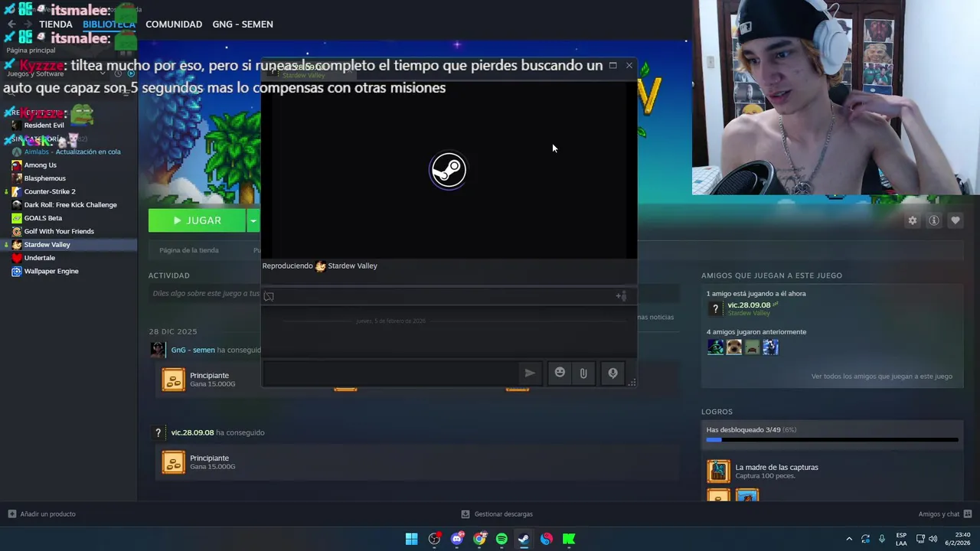Viewport: 980px width, 551px height.
Task: Open Kick app from taskbar
Action: [569, 539]
